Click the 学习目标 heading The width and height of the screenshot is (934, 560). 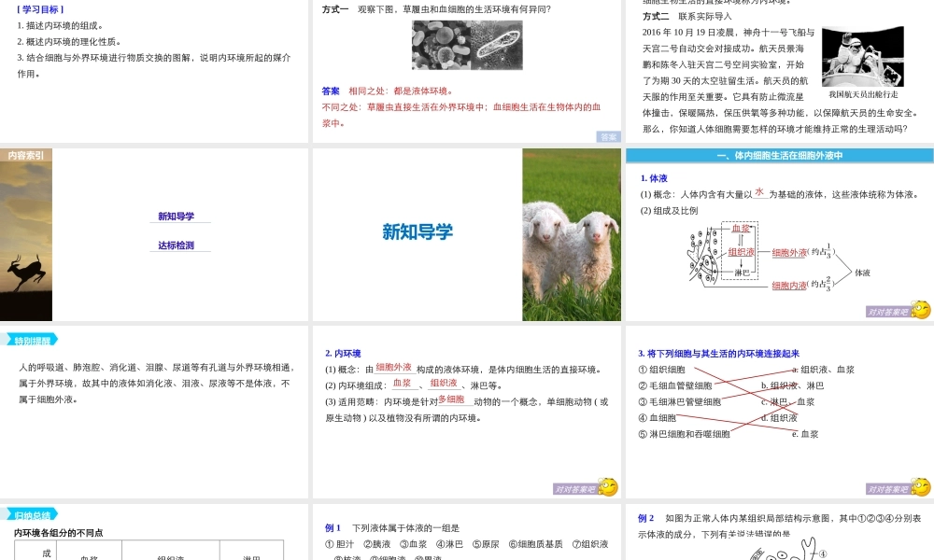point(40,9)
